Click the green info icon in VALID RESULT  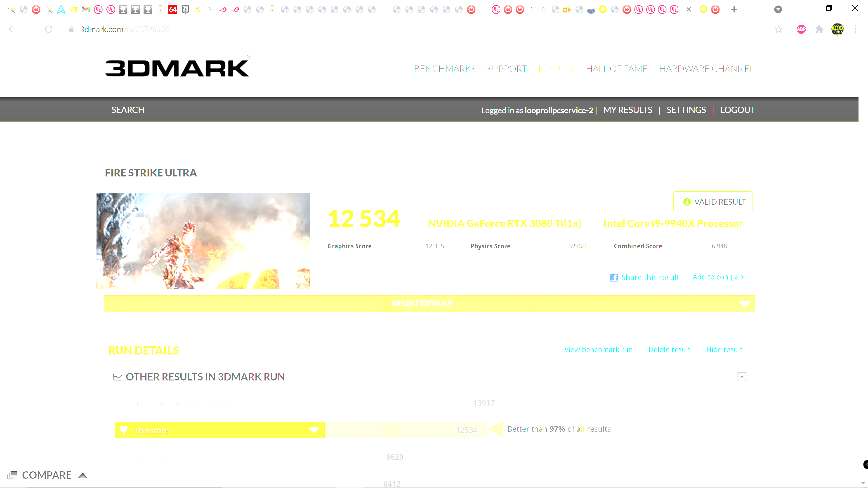coord(687,202)
